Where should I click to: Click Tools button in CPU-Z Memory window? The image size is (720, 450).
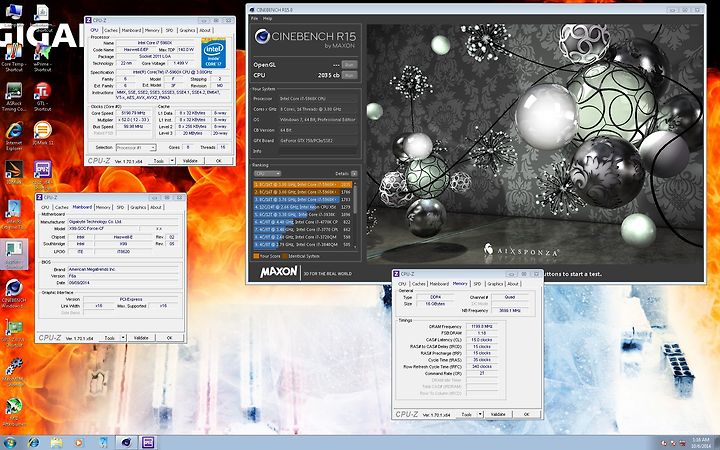pyautogui.click(x=467, y=414)
